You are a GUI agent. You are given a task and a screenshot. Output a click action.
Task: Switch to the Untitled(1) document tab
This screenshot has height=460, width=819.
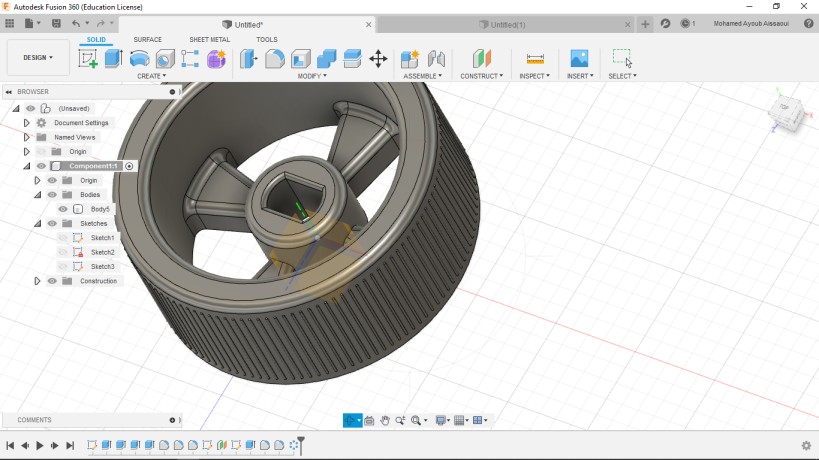pos(502,25)
